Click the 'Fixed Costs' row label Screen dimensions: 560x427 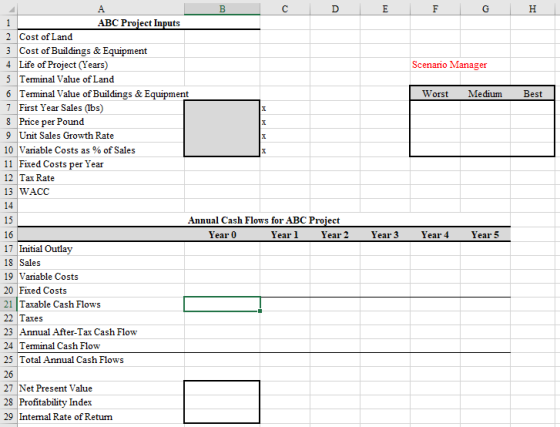pyautogui.click(x=43, y=291)
